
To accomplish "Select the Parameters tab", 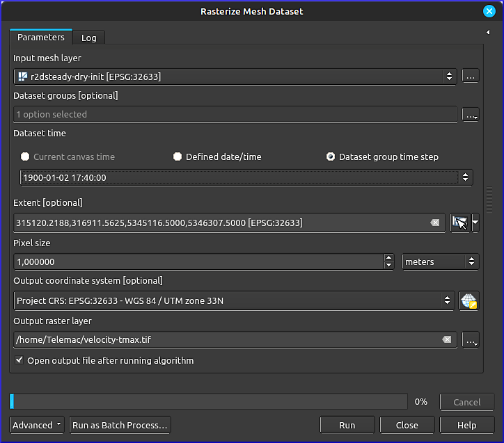I will coord(41,38).
